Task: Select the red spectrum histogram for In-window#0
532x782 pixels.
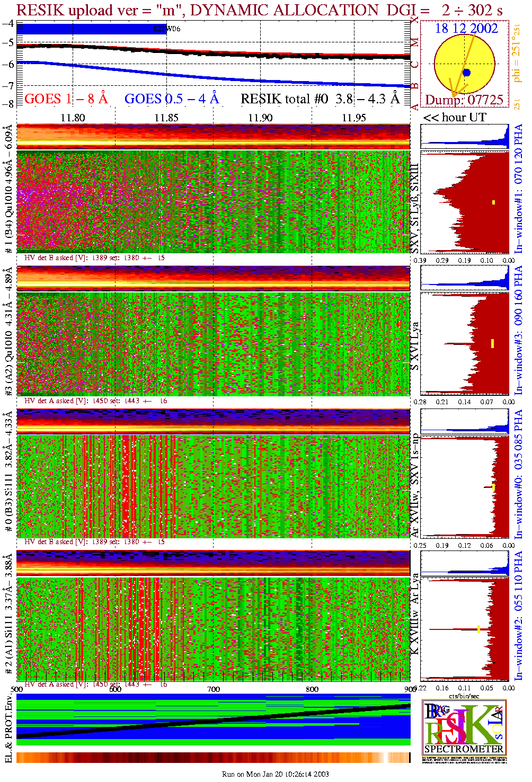Action: [465, 486]
